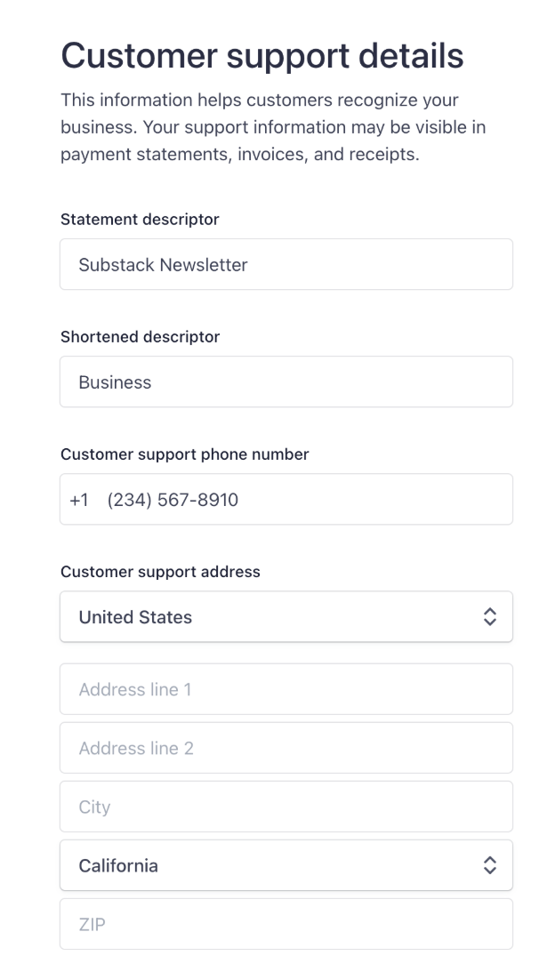
Task: Select the Shortened descriptor field showing Business
Action: point(286,382)
